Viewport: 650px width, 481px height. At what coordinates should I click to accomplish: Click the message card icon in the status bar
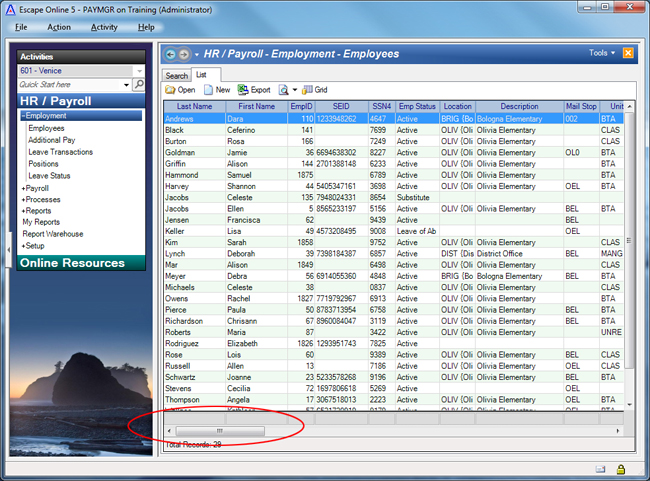pyautogui.click(x=600, y=469)
